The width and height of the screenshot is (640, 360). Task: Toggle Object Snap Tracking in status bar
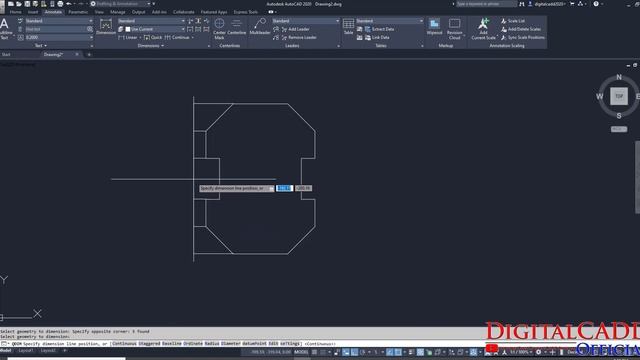click(390, 352)
